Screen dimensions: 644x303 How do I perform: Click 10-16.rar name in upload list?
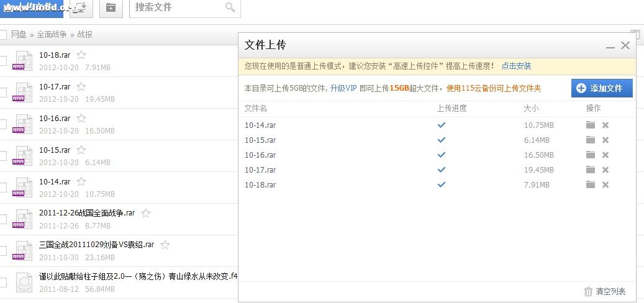260,155
